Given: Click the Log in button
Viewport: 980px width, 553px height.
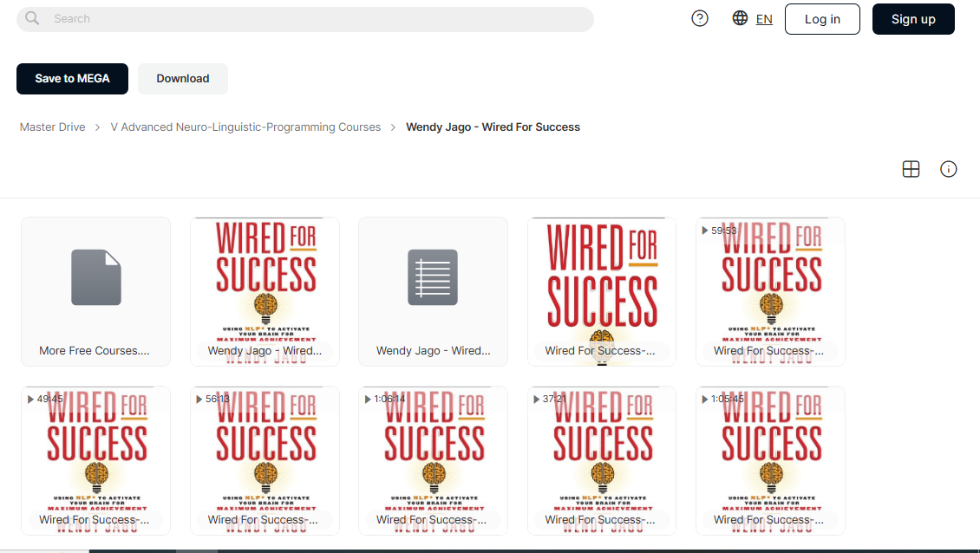Looking at the screenshot, I should point(822,19).
